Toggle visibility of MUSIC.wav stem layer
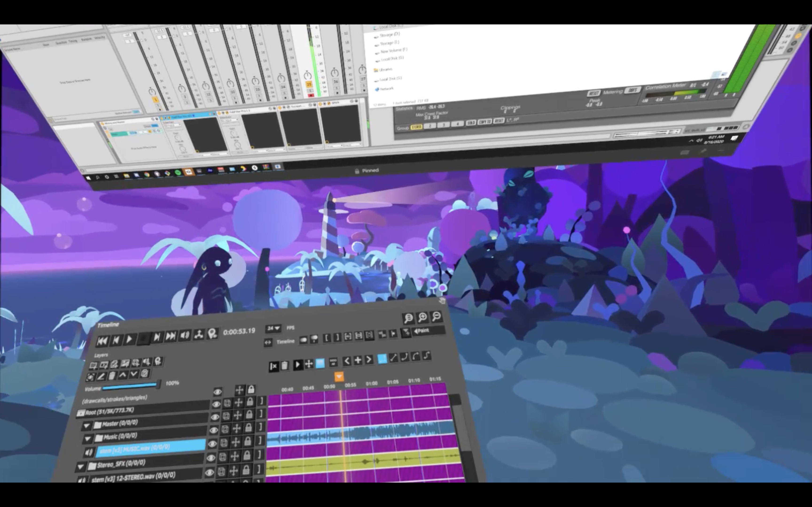 (212, 444)
